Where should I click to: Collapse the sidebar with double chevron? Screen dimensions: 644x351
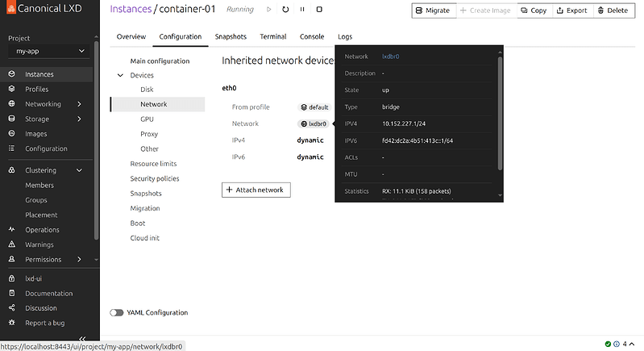tap(82, 338)
